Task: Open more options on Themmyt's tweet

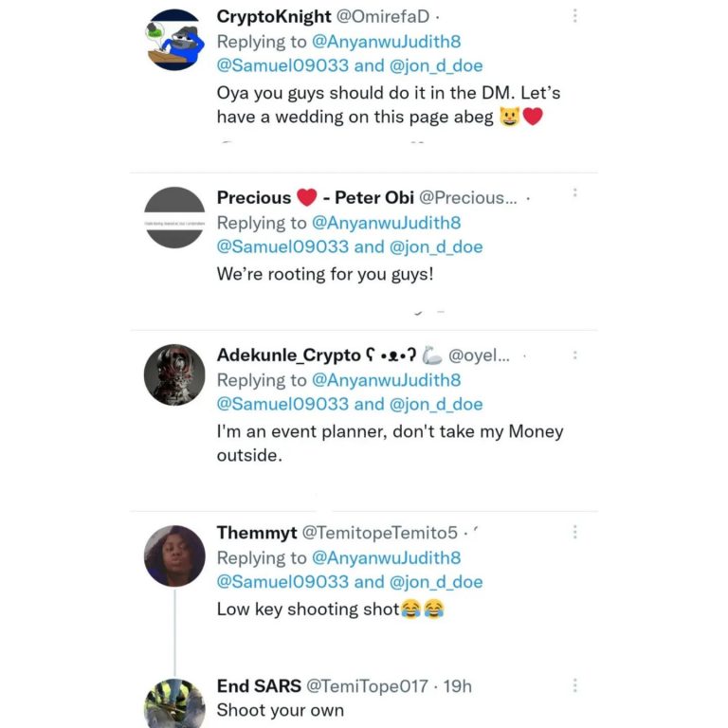Action: pos(574,533)
